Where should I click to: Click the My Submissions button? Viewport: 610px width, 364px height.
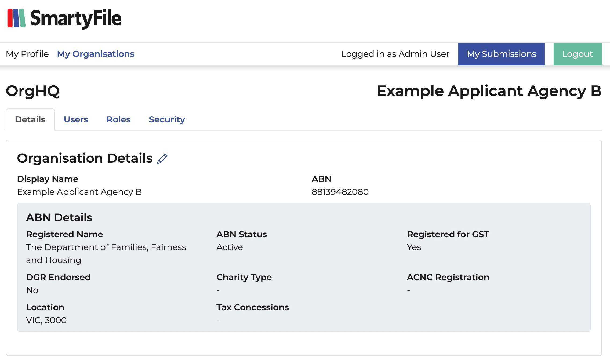[x=502, y=54]
